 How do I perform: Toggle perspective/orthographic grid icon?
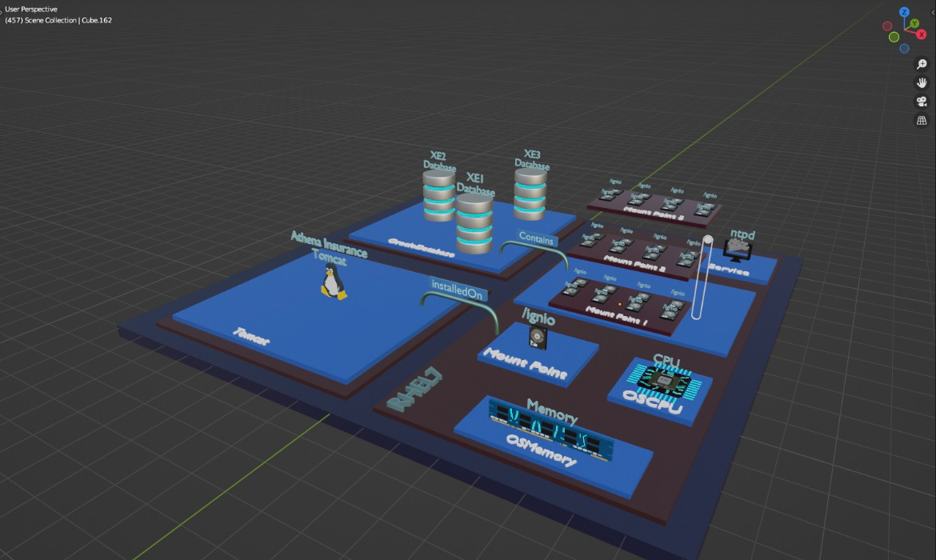point(922,121)
